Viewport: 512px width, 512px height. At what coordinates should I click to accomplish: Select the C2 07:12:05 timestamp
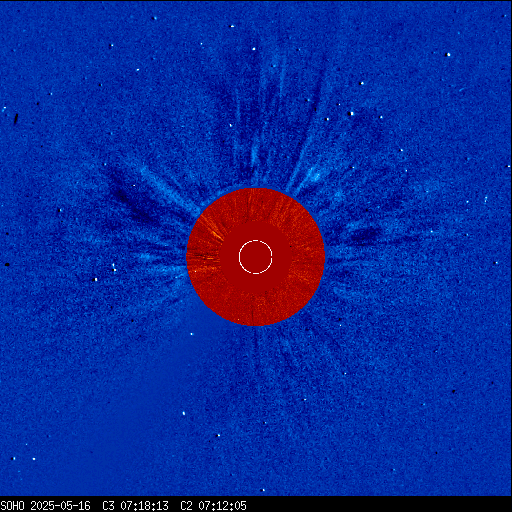tap(213, 506)
